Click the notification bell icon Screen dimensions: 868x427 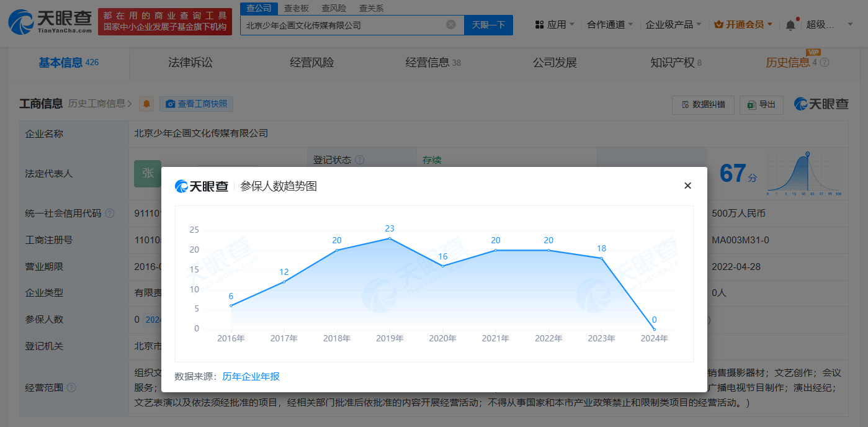pos(790,25)
